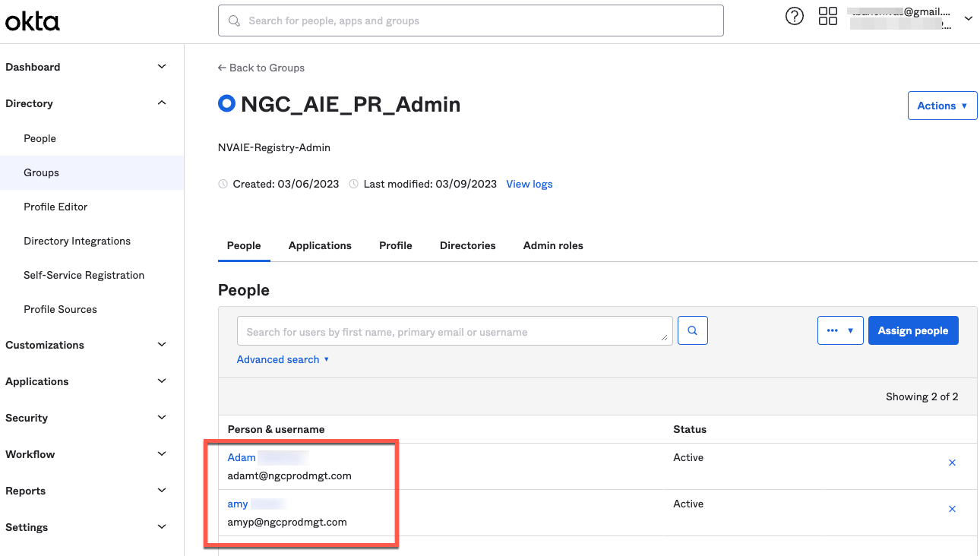Viewport: 980px width, 556px height.
Task: Open the apps grid icon
Action: point(827,17)
